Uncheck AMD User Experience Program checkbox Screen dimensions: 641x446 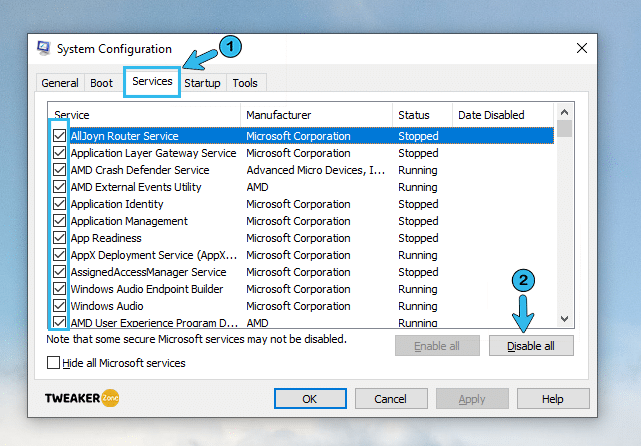[60, 322]
